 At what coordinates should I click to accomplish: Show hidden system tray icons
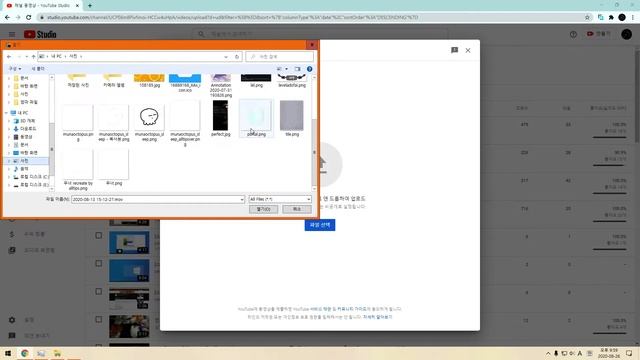click(x=548, y=353)
